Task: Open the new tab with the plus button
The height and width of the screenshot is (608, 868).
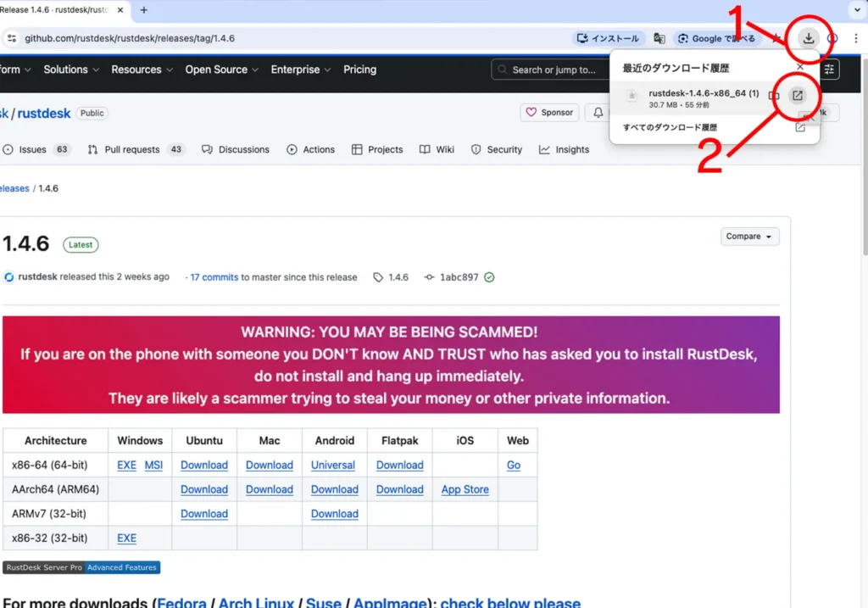Action: (143, 10)
